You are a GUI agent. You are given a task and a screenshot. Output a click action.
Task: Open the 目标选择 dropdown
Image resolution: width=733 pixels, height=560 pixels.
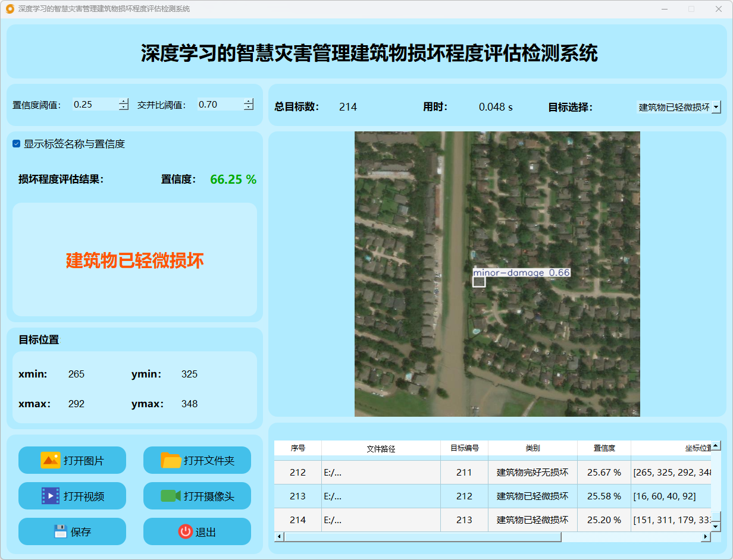716,107
